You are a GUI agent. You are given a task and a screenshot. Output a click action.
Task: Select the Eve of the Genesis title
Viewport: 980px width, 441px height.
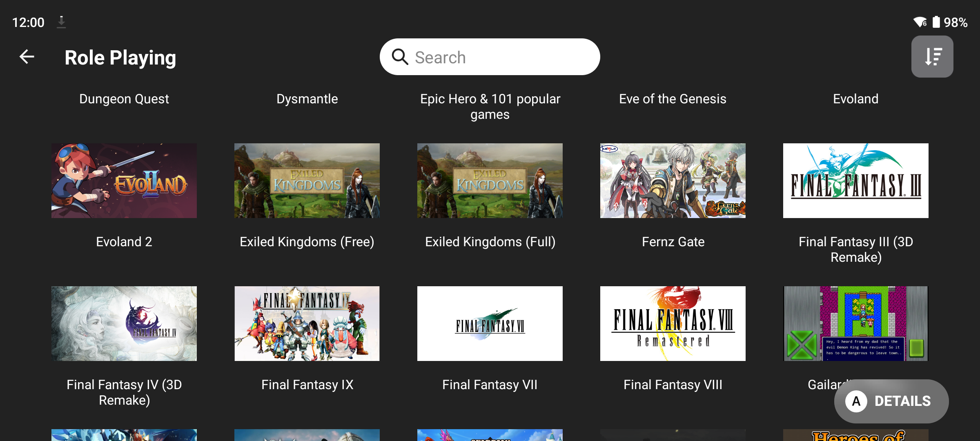click(x=673, y=99)
